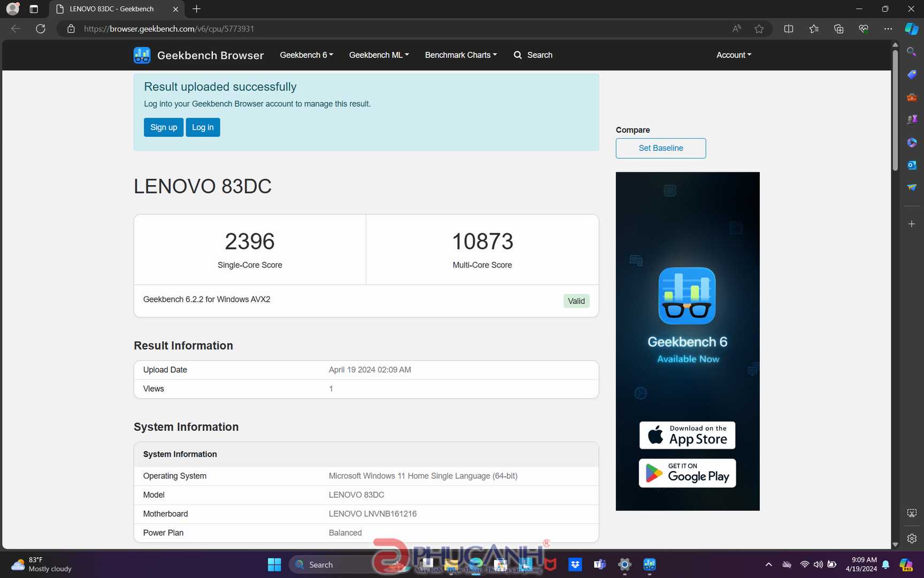Show hidden system tray icons
This screenshot has height=578, width=924.
pos(768,565)
